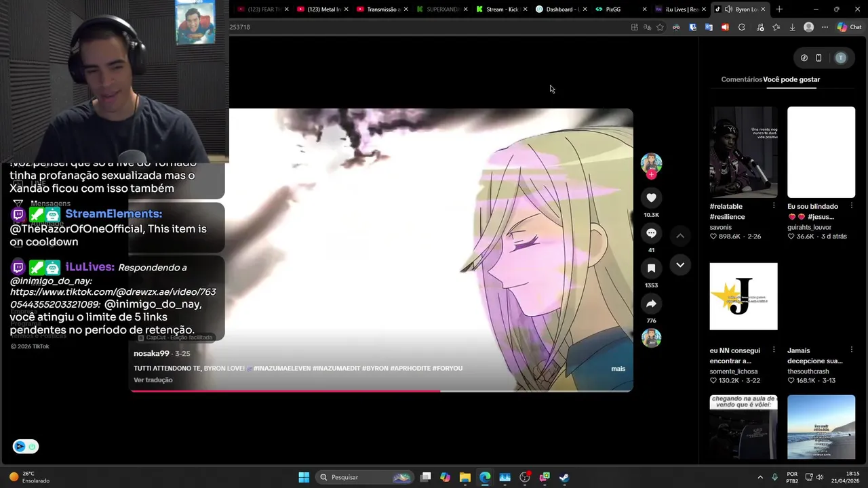Open the TikTok profile avatar T
The height and width of the screenshot is (488, 868).
point(841,58)
